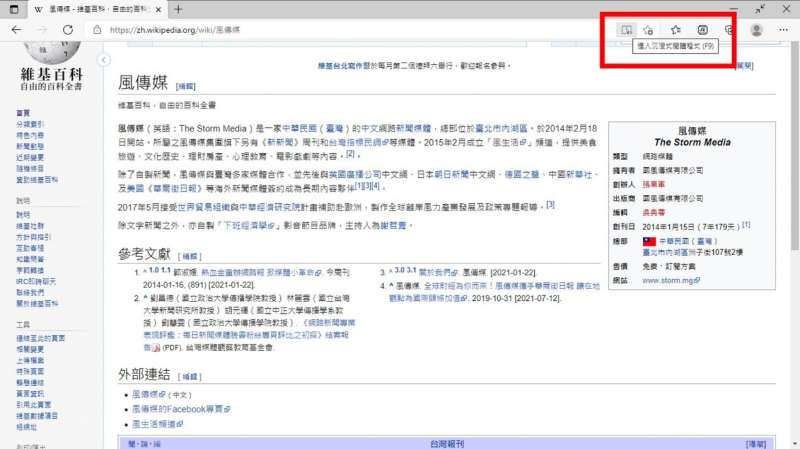Open www.storm.mg website link in infobox
This screenshot has width=800, height=449.
click(671, 281)
